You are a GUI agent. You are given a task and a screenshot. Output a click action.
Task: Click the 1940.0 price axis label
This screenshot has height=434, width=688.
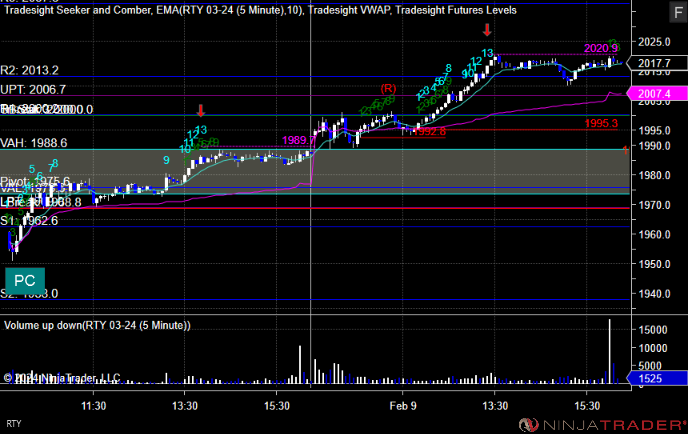(x=654, y=294)
